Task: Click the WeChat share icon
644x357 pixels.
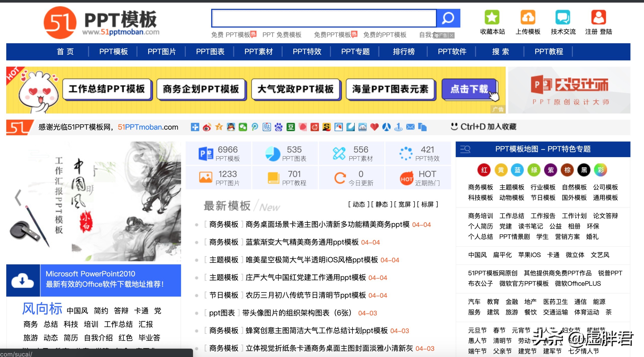Action: [243, 127]
